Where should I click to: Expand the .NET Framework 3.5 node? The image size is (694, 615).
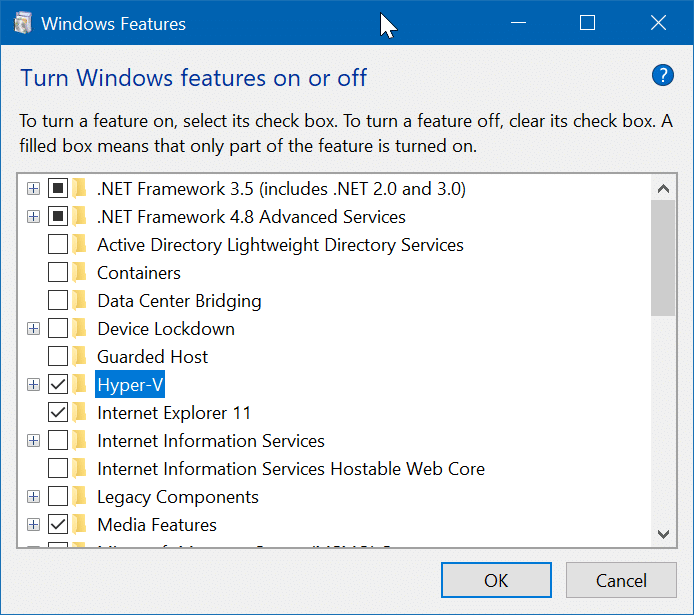(33, 189)
